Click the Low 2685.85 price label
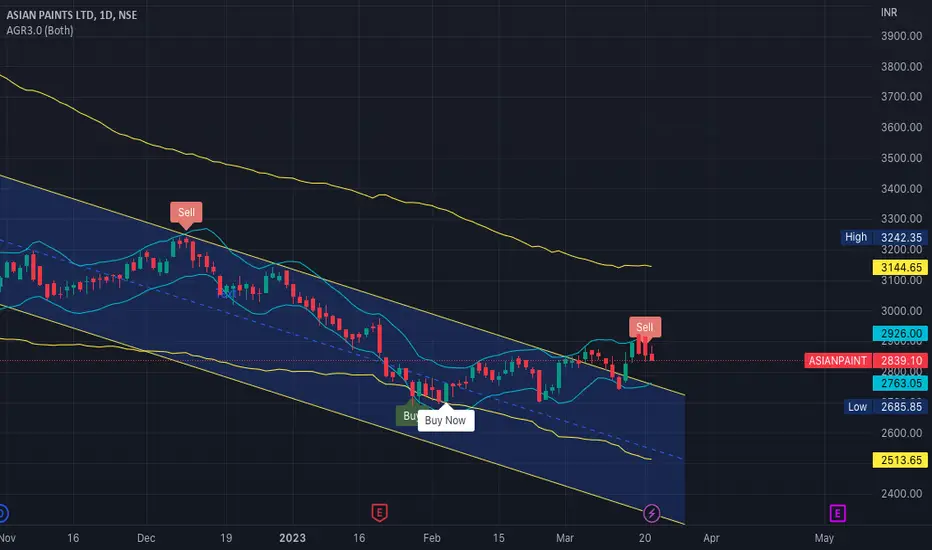The height and width of the screenshot is (550, 932). point(886,407)
